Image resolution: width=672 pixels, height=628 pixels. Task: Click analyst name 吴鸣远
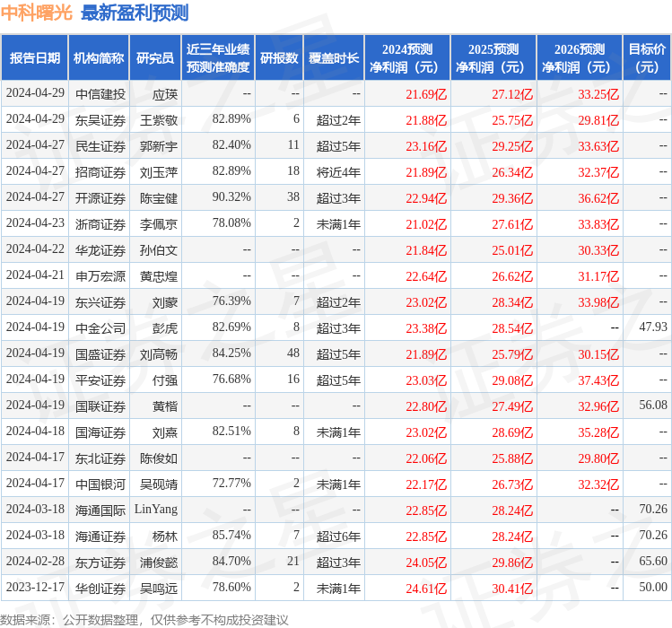pyautogui.click(x=159, y=589)
